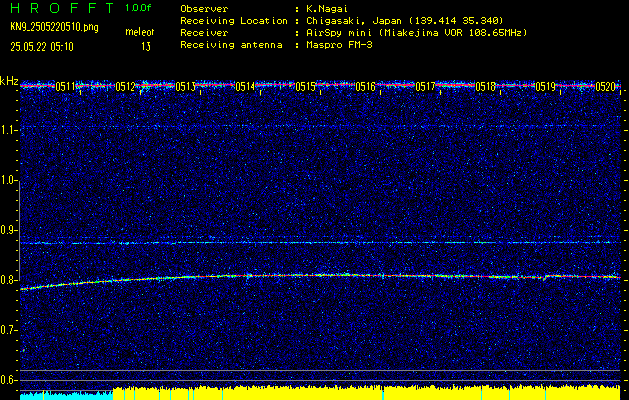Viewport: 629px width, 400px height.
Task: Click the HROFFT title text
Action: (x=62, y=8)
